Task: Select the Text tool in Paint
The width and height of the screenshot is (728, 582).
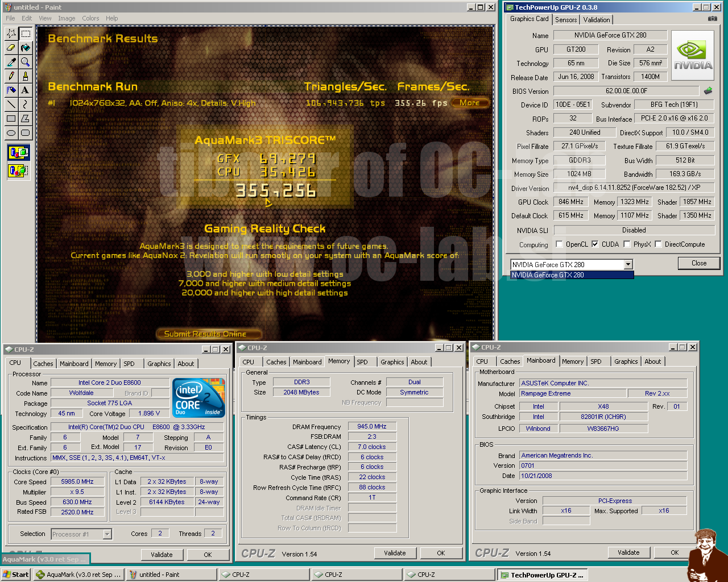Action: (x=26, y=90)
